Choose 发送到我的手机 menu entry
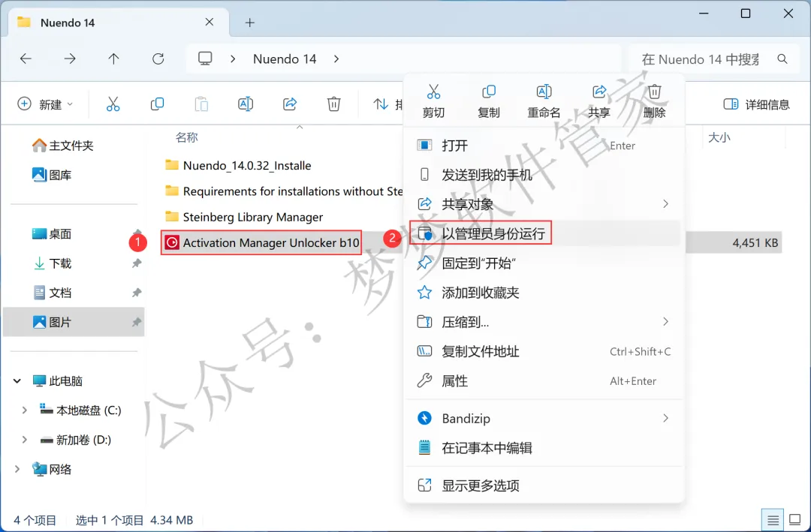This screenshot has width=811, height=532. pyautogui.click(x=544, y=175)
